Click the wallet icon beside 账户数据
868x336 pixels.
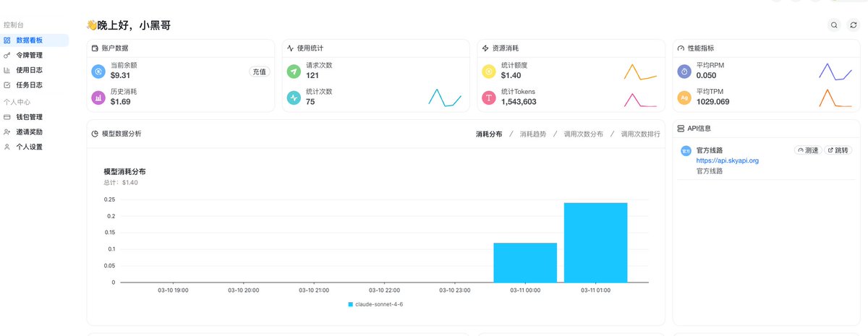tap(95, 48)
